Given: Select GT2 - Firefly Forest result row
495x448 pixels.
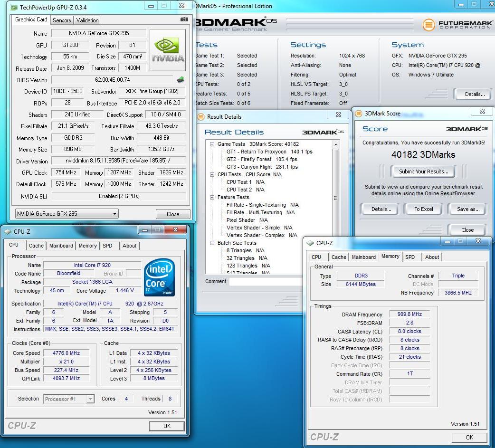Looking at the screenshot, I should (x=262, y=159).
